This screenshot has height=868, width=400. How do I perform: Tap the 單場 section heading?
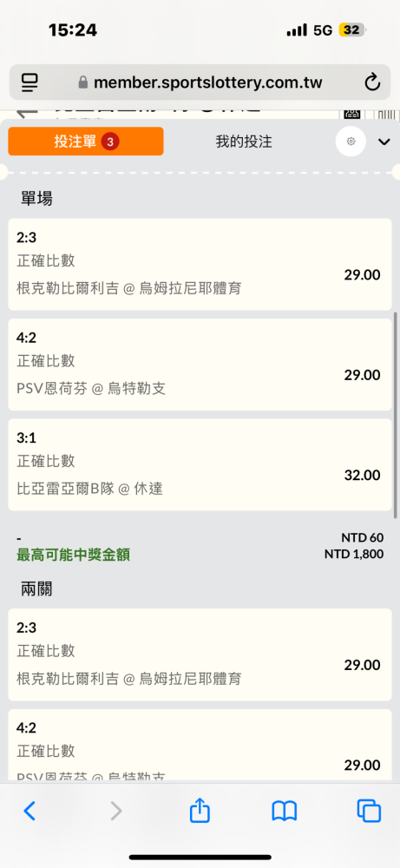tap(36, 199)
